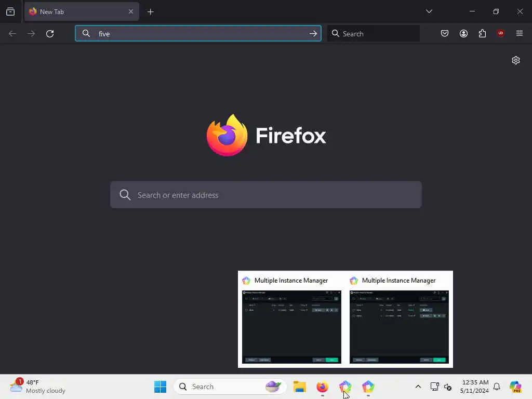Click the magnifier icon in address bar

[86, 33]
